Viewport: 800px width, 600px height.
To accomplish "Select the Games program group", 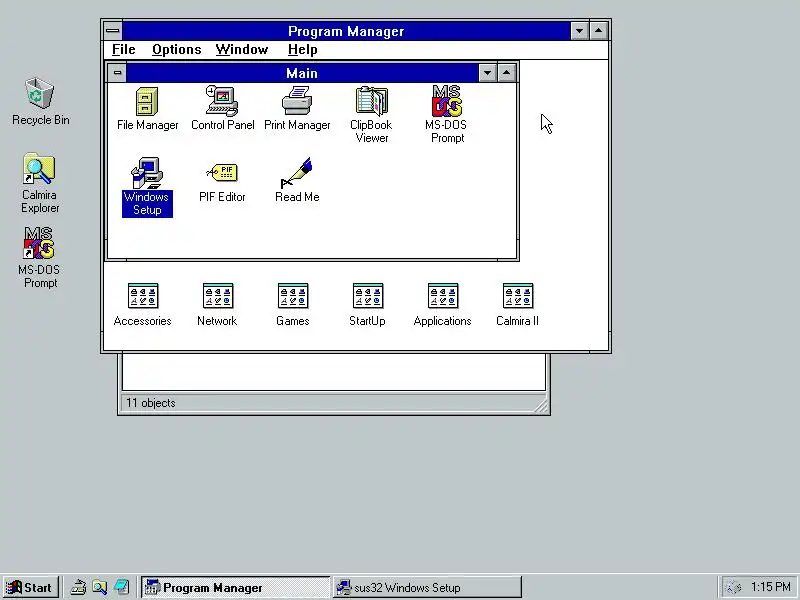I will (x=293, y=305).
